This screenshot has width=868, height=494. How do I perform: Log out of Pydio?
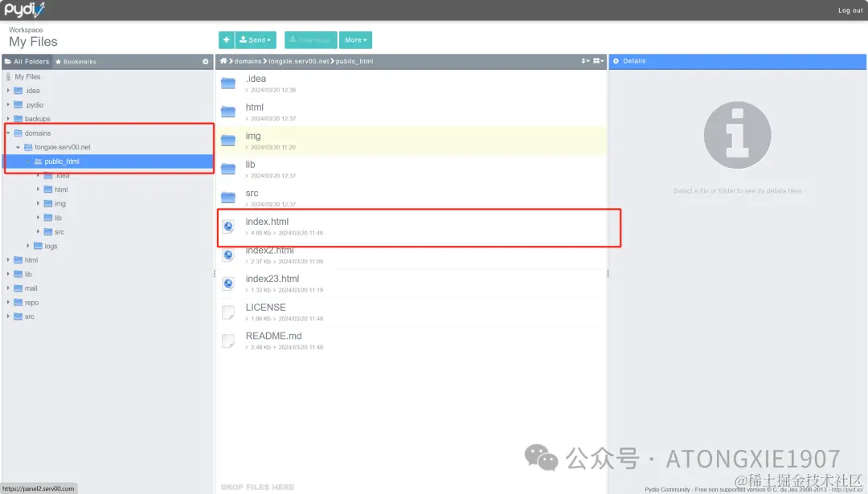(x=850, y=10)
